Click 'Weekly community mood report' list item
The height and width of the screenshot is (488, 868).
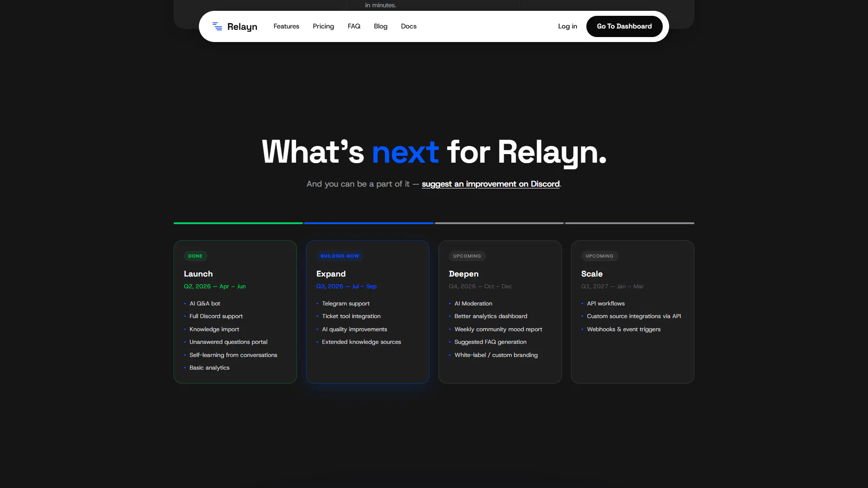pos(498,329)
